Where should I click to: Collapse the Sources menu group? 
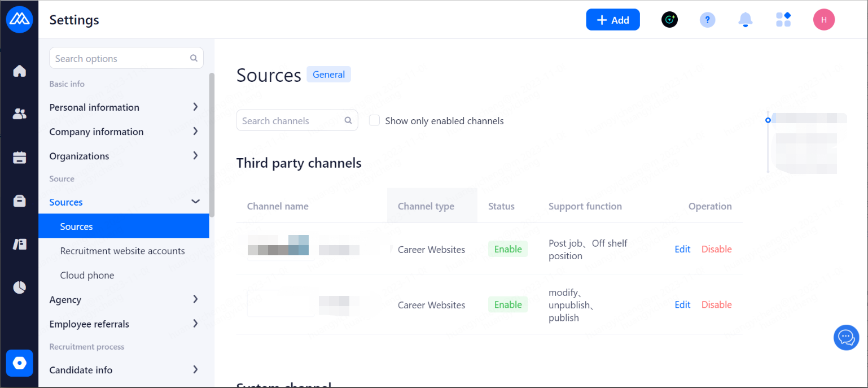[195, 202]
